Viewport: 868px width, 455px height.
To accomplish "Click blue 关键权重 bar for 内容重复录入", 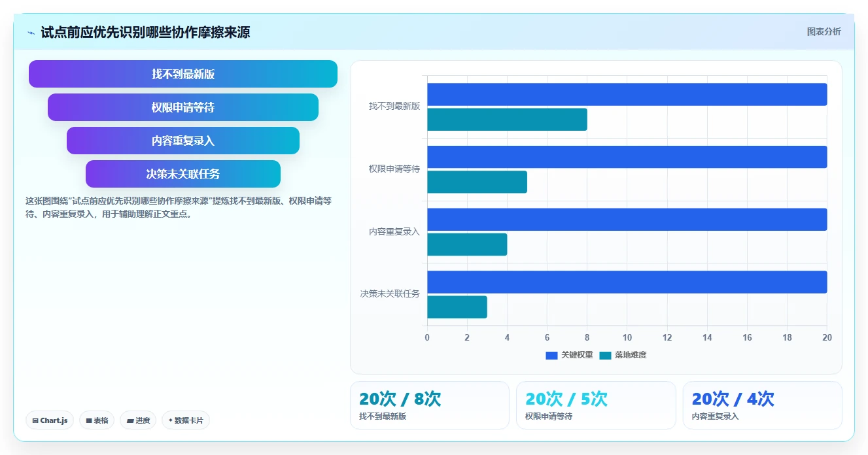I will (x=627, y=220).
